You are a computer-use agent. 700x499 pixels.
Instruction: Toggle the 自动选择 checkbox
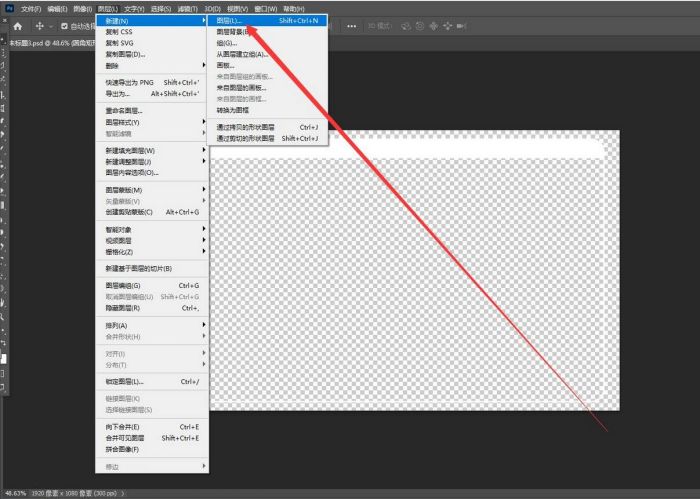coord(65,27)
